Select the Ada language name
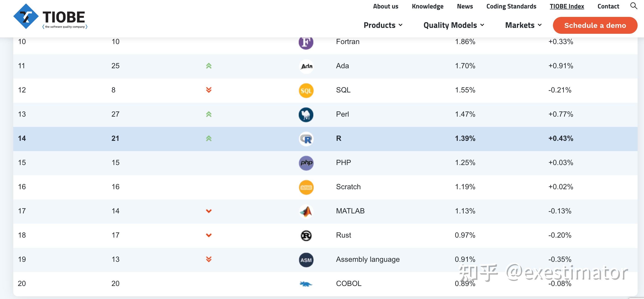644x299 pixels. pos(343,66)
